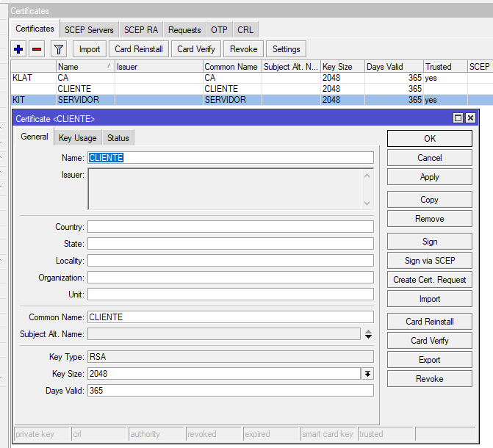This screenshot has width=493, height=448.
Task: Sort by Key Size column header
Action: (x=342, y=67)
